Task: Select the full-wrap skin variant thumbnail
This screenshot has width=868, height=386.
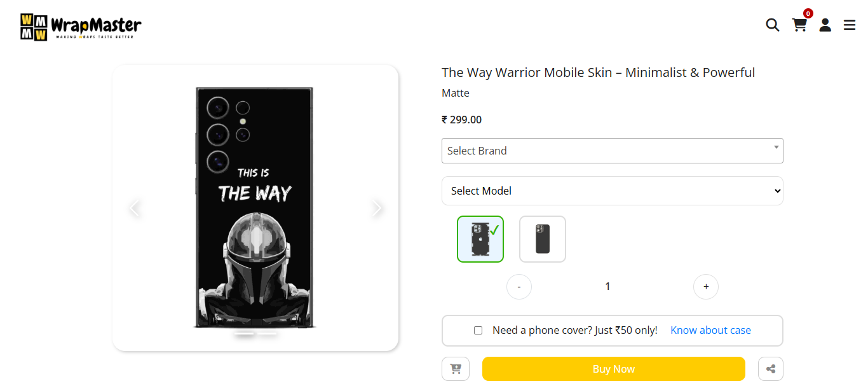Action: [x=480, y=239]
